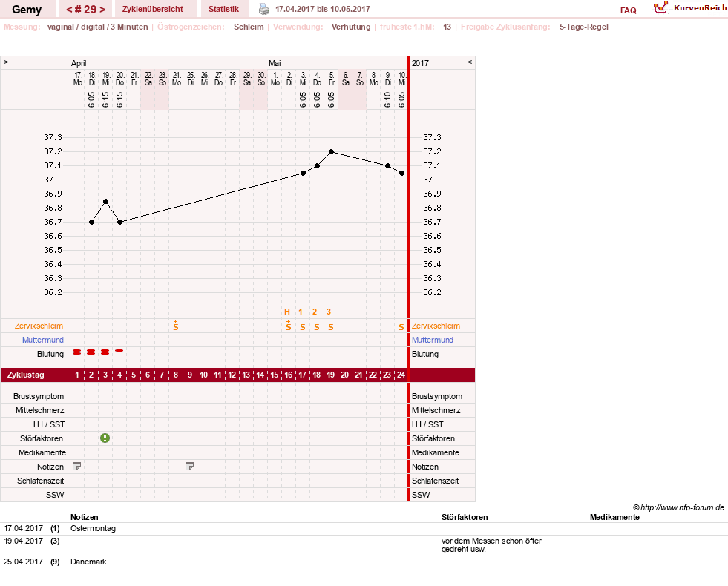The width and height of the screenshot is (728, 586).
Task: Select the temperature point on 10 May
Action: (402, 173)
